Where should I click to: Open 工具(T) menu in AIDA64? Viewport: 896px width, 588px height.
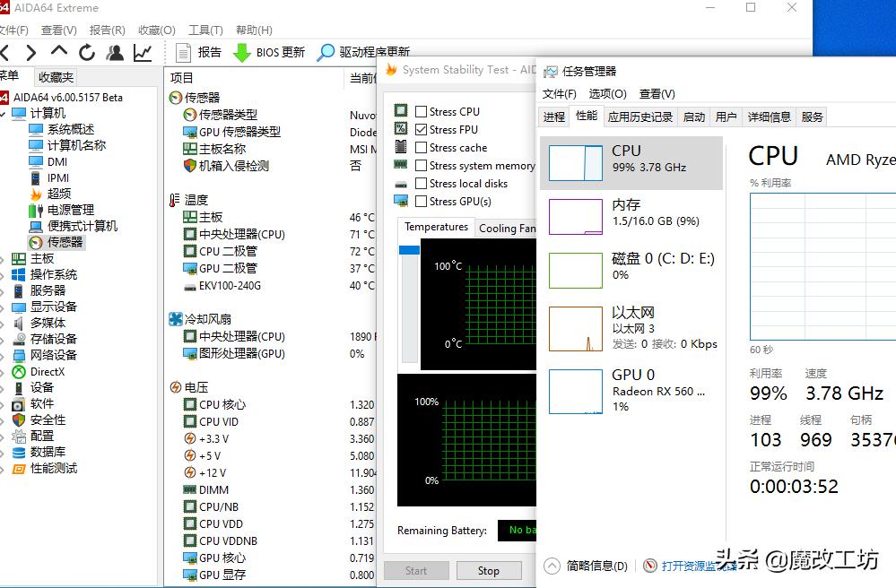tap(205, 30)
